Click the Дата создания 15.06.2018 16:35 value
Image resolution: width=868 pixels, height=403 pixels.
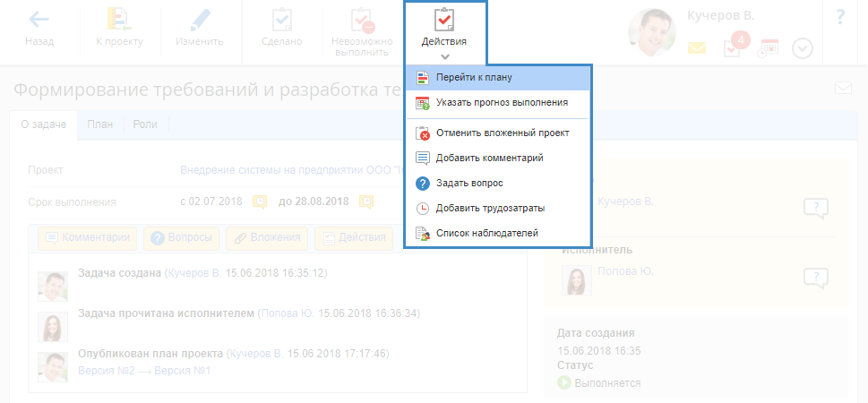pyautogui.click(x=599, y=350)
